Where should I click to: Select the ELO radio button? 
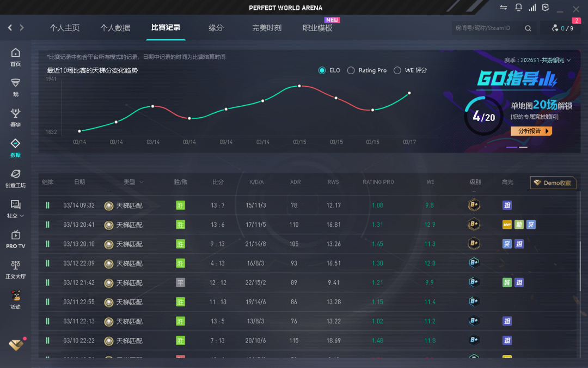click(x=322, y=70)
